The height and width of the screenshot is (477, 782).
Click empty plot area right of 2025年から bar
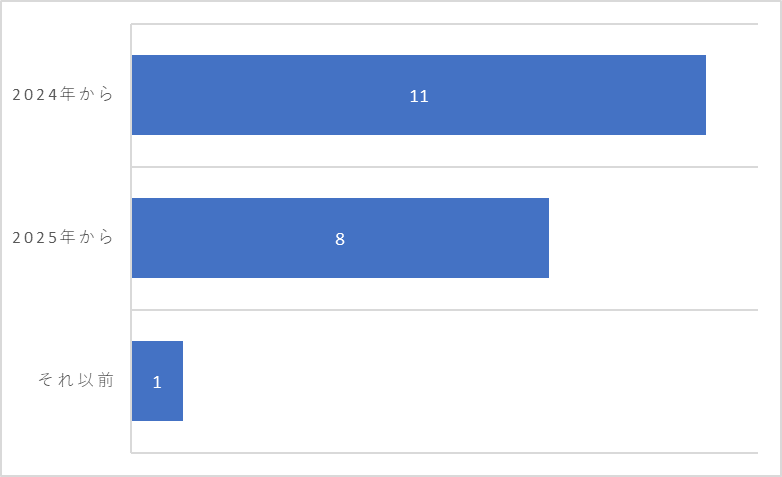click(653, 238)
